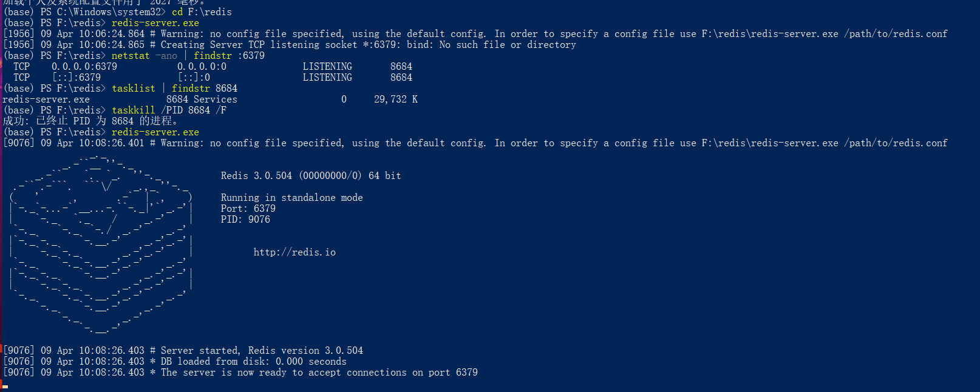Click the "DB loaded from disk" log line

point(175,362)
